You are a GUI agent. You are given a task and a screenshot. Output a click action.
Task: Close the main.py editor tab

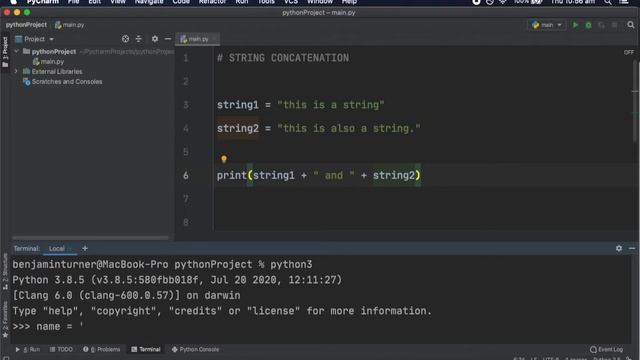pyautogui.click(x=214, y=39)
